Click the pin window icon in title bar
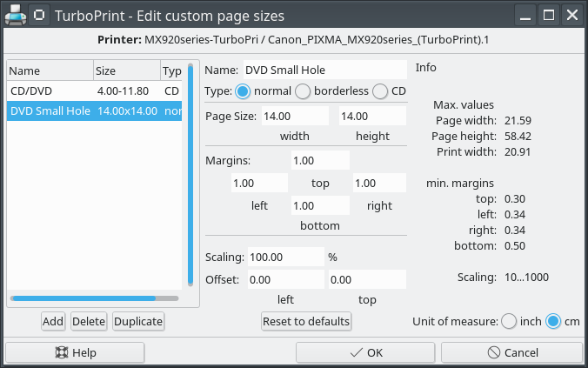 (x=41, y=15)
